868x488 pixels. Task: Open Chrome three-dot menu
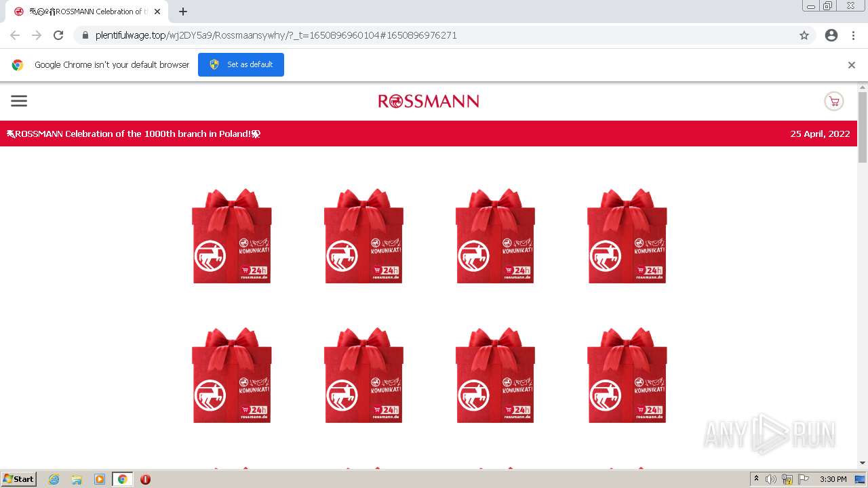[x=853, y=35]
